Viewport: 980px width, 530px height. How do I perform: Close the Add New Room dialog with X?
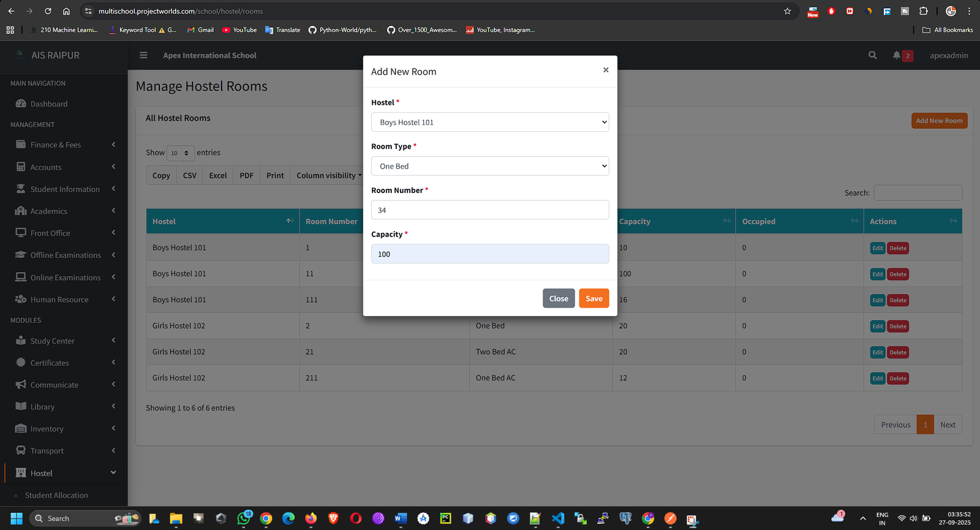[605, 70]
